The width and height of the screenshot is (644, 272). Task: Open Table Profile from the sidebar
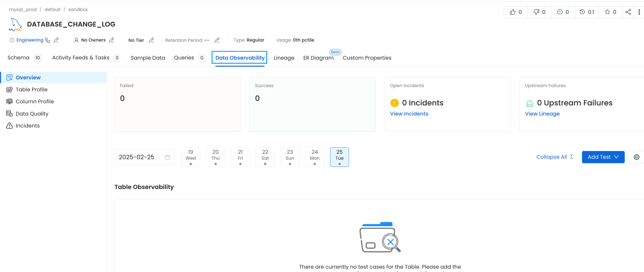coord(32,89)
